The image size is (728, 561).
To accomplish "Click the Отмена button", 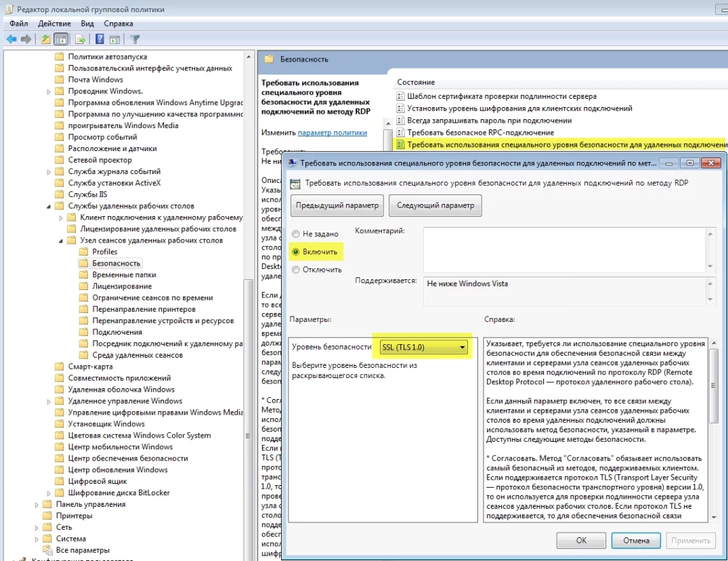I will (636, 541).
